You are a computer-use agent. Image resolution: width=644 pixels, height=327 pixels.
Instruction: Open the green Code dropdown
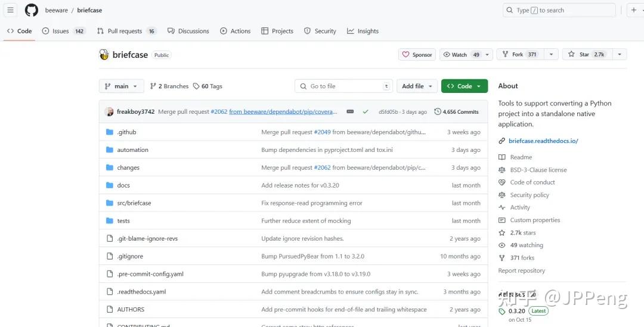tap(464, 86)
